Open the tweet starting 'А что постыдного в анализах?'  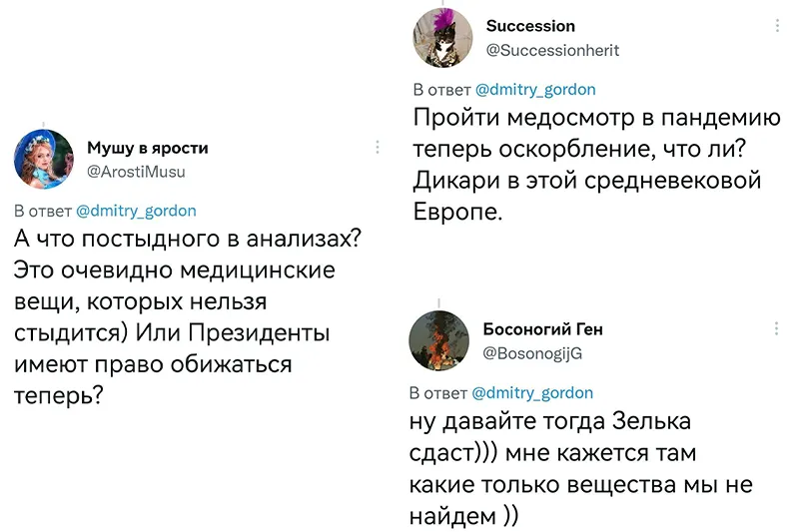click(188, 316)
